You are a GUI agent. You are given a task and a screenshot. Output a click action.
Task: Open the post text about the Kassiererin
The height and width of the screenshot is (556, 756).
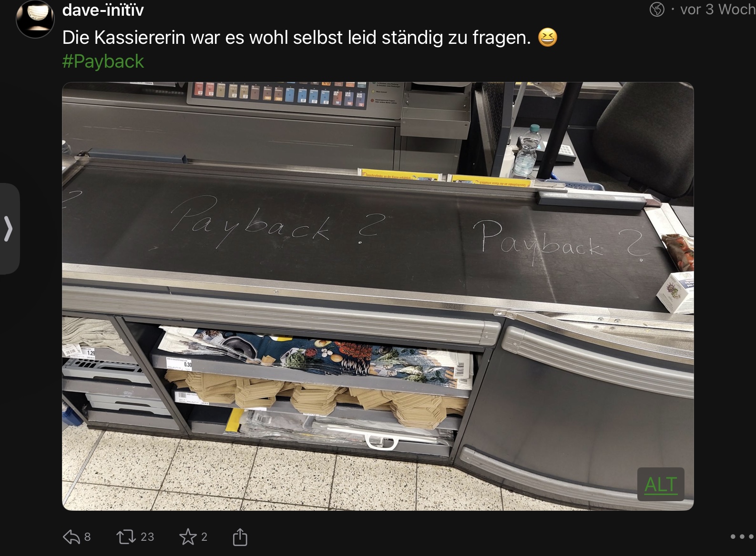296,37
